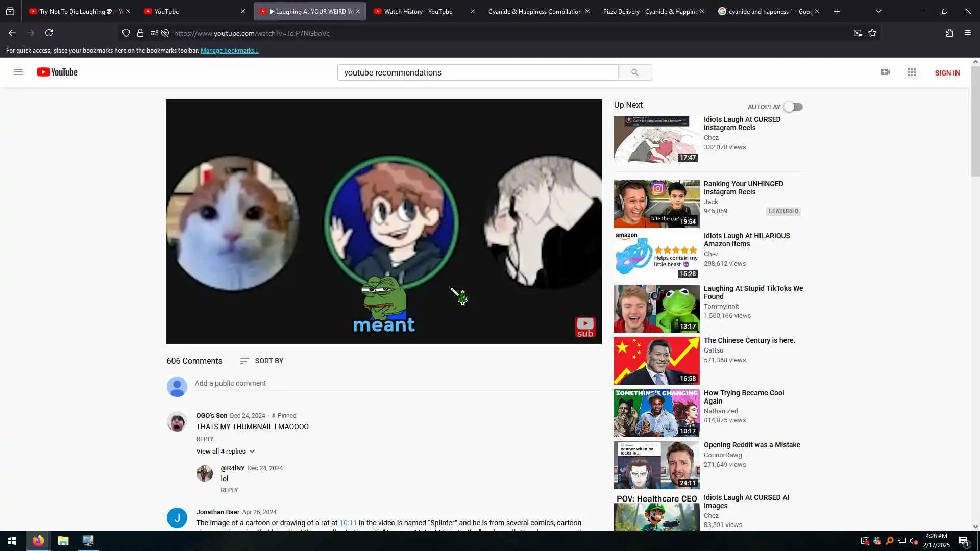Click the red sub watermark in video
This screenshot has width=980, height=551.
click(x=585, y=327)
